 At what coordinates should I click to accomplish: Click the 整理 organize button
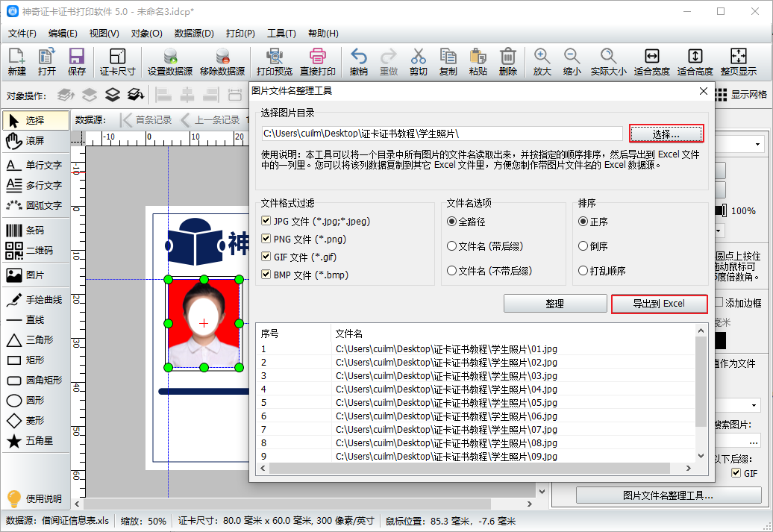point(555,304)
